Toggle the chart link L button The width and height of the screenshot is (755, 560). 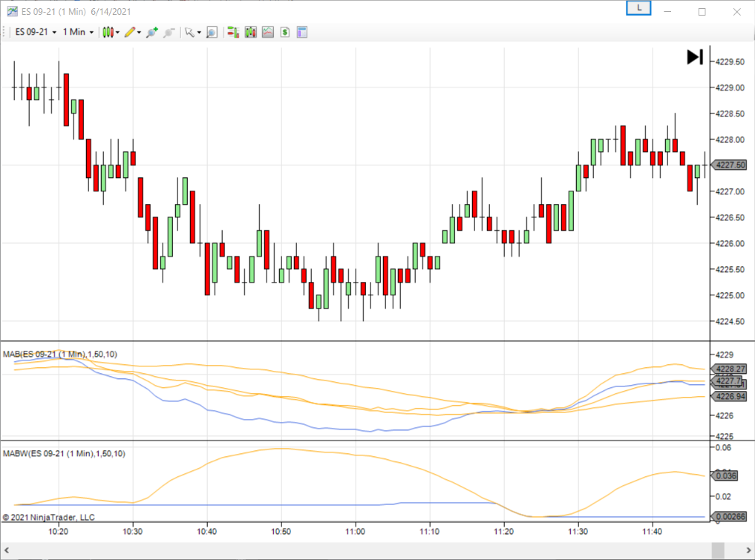pos(638,7)
